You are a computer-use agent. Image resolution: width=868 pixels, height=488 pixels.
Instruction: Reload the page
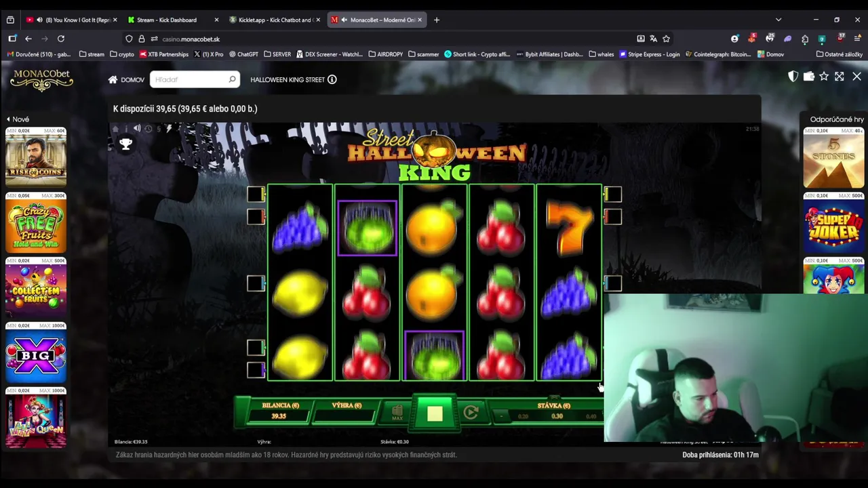[61, 39]
